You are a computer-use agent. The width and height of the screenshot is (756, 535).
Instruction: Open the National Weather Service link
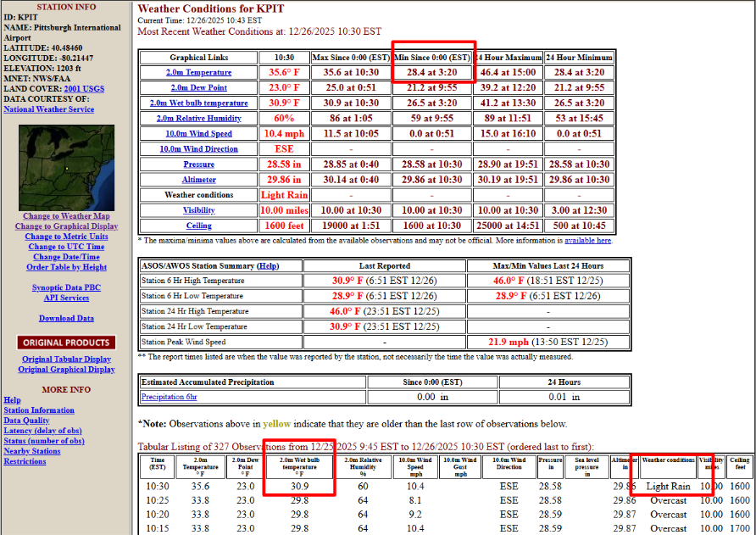(48, 109)
